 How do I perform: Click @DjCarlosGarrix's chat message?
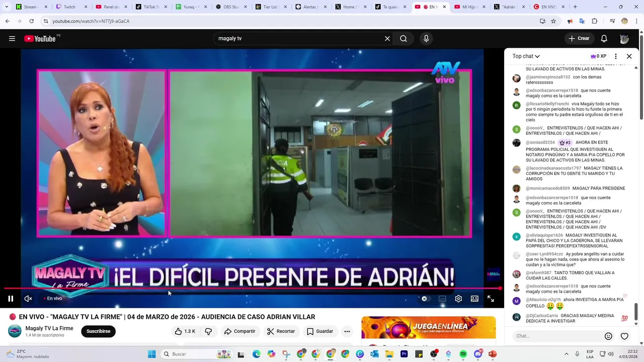point(570,318)
